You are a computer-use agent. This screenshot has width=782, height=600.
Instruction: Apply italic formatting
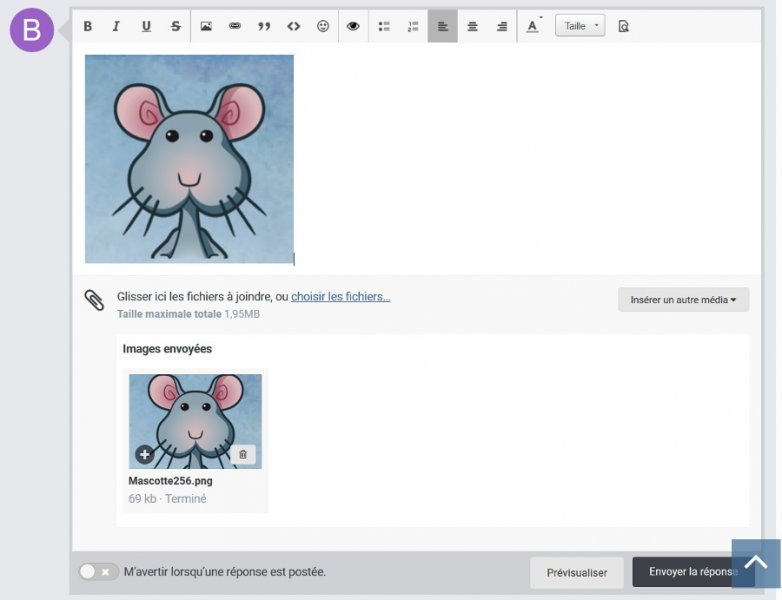pyautogui.click(x=116, y=26)
